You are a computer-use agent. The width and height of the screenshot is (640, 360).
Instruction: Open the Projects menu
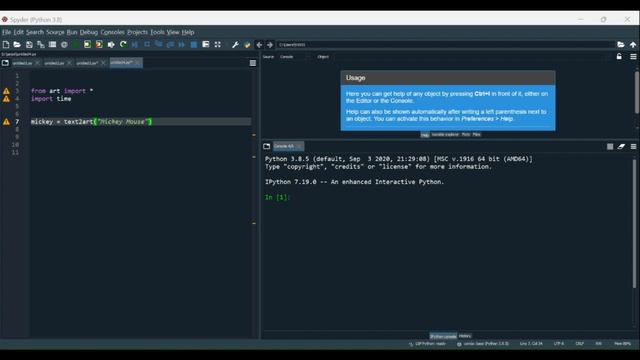[137, 32]
